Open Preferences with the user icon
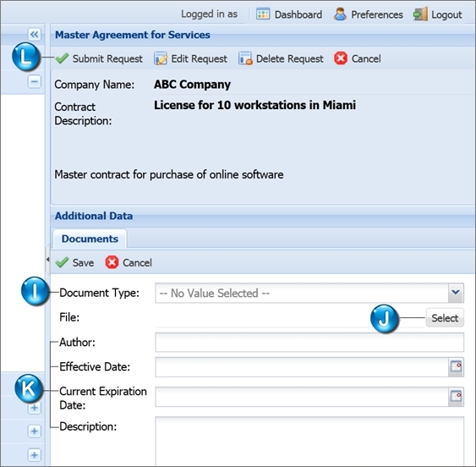The image size is (476, 467). (340, 14)
